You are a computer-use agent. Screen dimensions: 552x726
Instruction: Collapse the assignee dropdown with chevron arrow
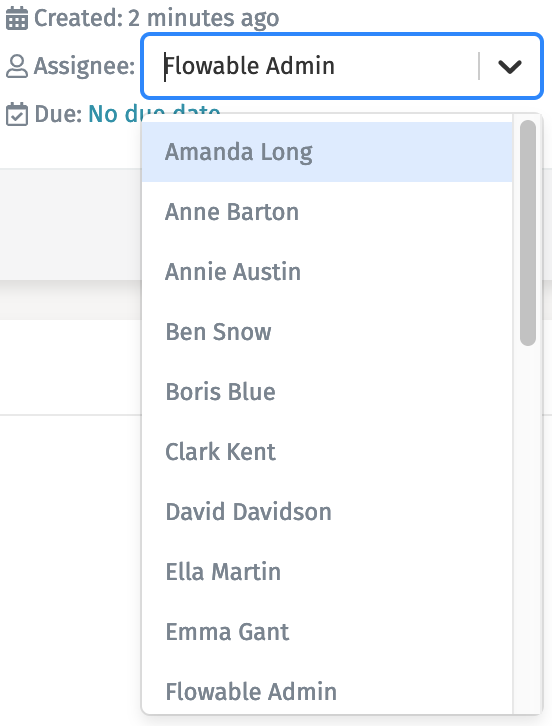pos(509,66)
